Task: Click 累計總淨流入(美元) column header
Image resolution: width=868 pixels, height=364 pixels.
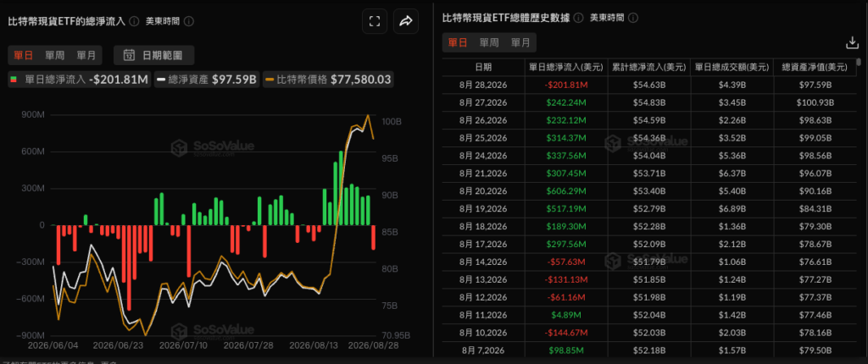Action: click(x=648, y=67)
